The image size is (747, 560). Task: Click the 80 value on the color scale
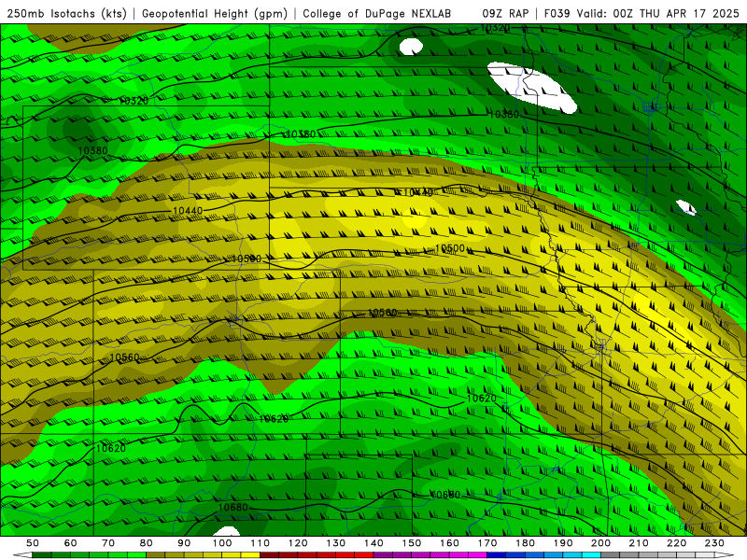[x=147, y=543]
